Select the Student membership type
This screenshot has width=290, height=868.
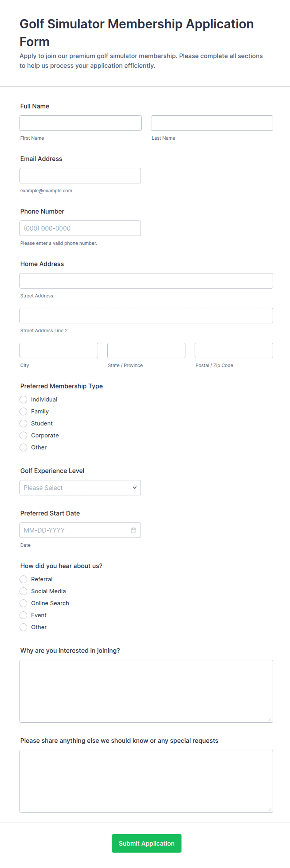coord(23,423)
